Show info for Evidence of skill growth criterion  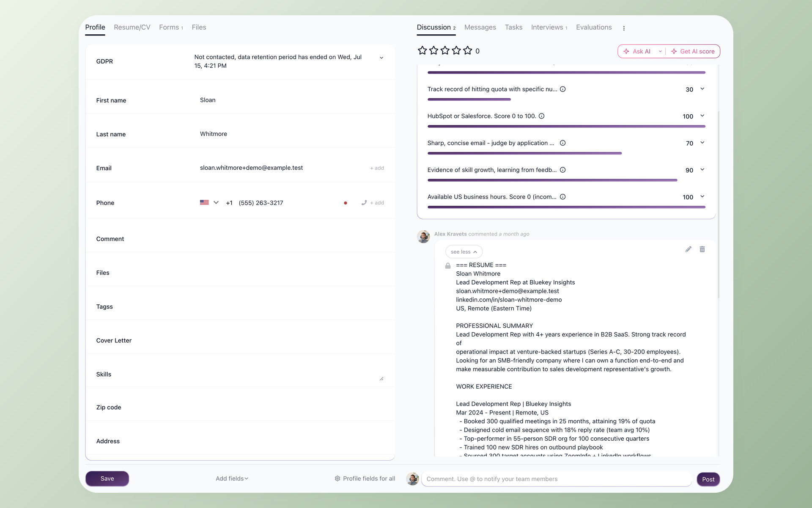click(563, 170)
